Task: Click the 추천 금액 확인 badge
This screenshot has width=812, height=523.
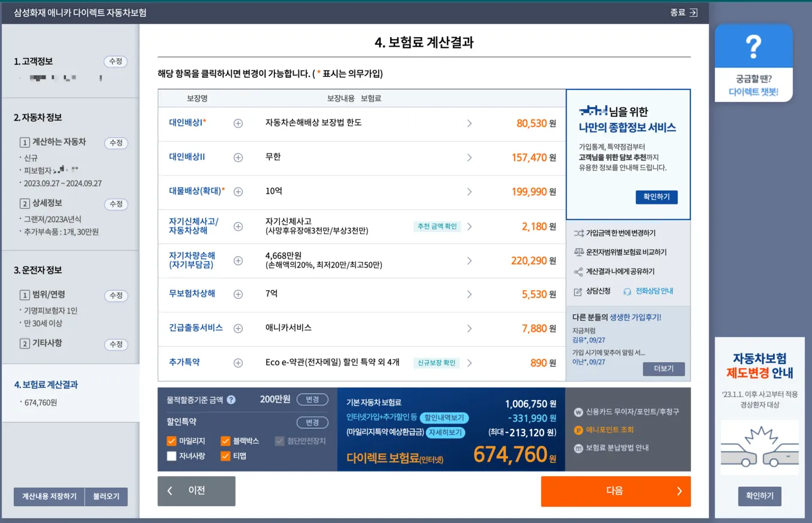Action: 437,226
